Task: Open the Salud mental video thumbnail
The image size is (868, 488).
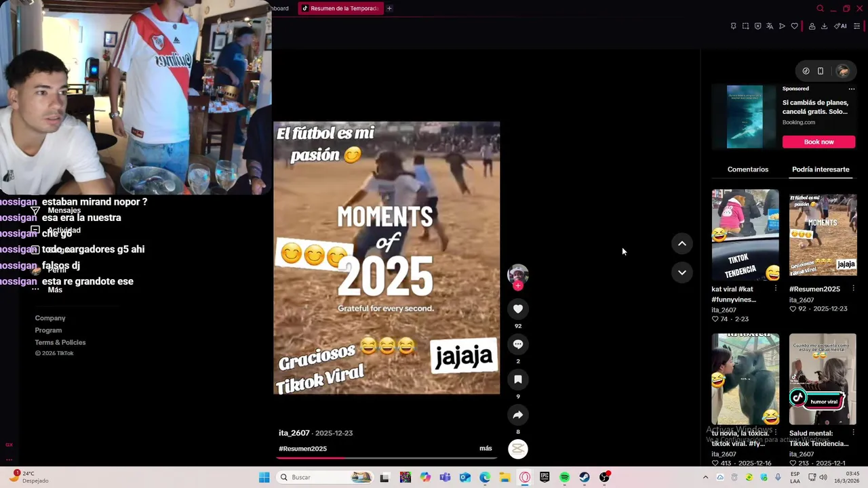Action: tap(823, 379)
